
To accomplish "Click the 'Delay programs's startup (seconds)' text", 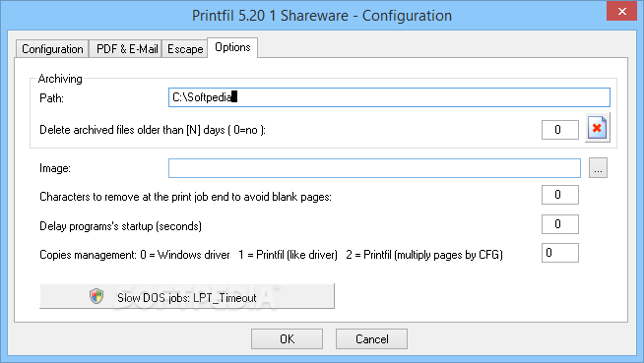I will tap(120, 226).
